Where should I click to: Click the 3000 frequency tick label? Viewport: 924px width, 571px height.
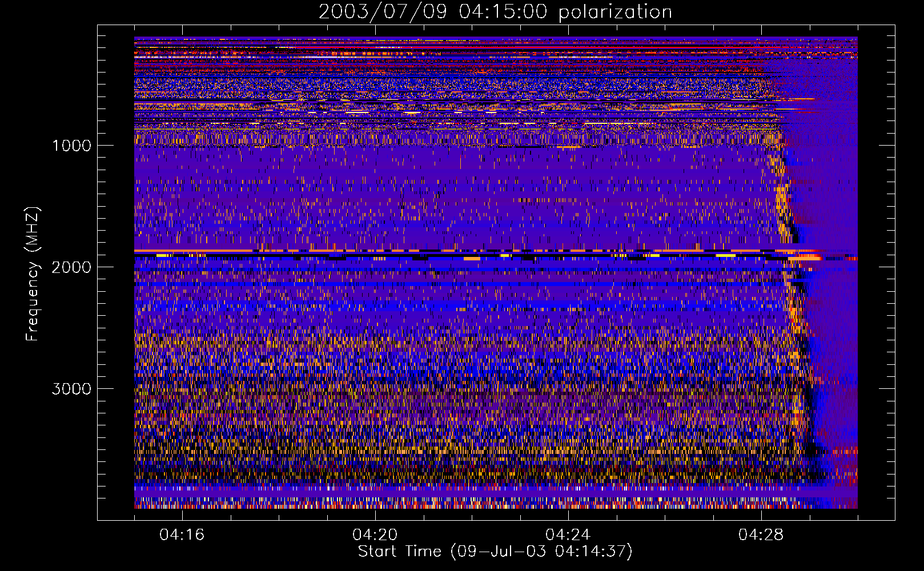(71, 389)
